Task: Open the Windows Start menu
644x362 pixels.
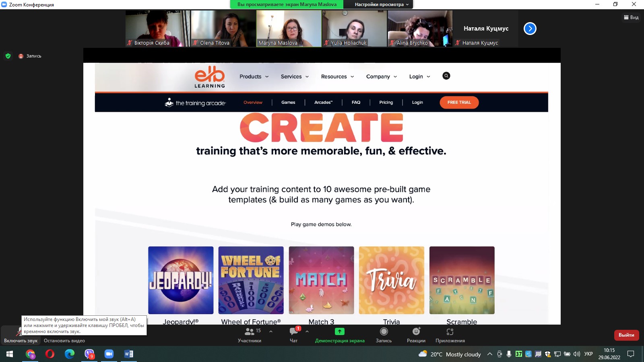Action: 10,354
